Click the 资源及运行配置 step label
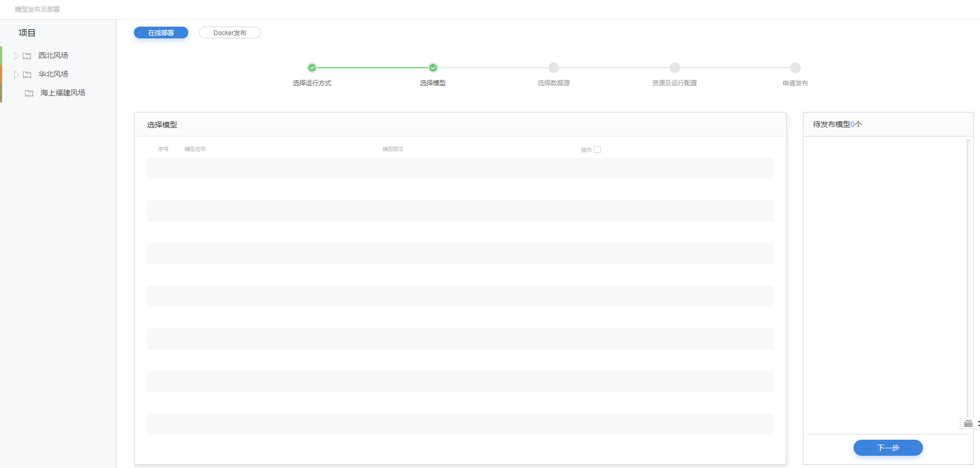 [x=675, y=83]
